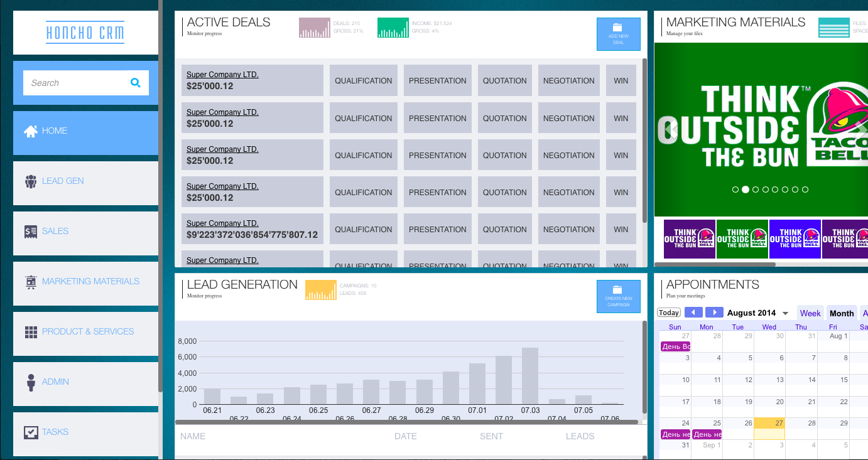Switch calendar to the Week tab
This screenshot has width=868, height=460.
pos(810,313)
